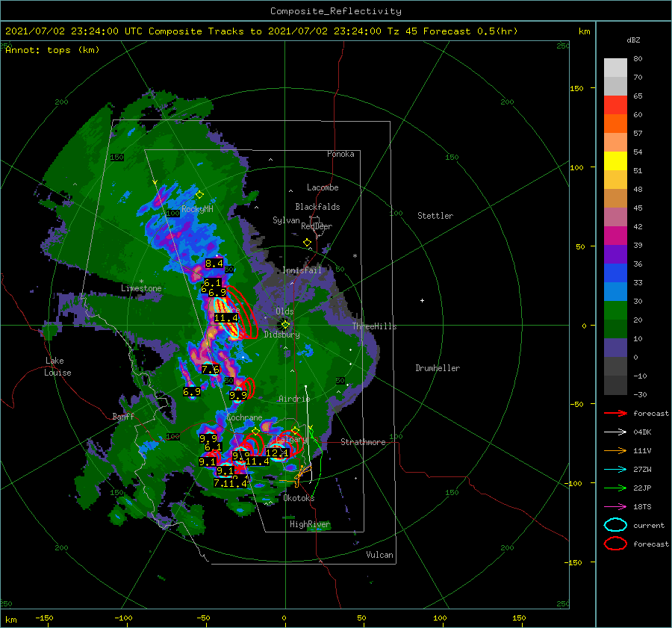Viewport: 672px width, 628px height.
Task: Click the yellow diamond marker below RedDeer
Action: 307,243
